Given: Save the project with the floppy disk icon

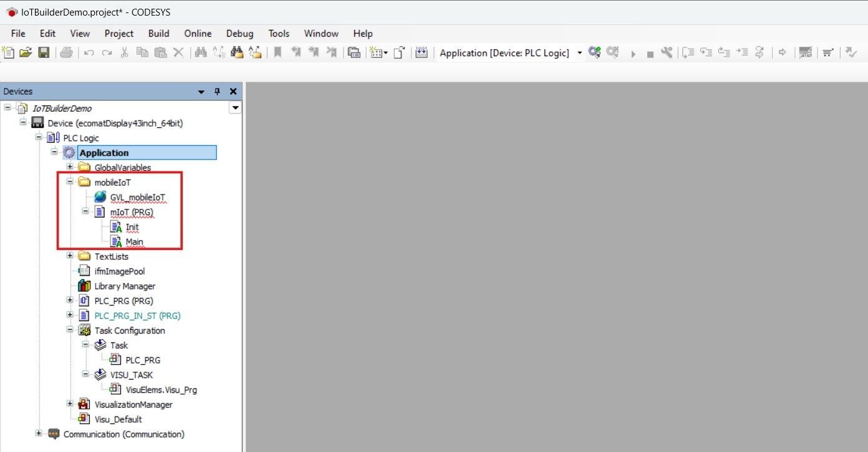Looking at the screenshot, I should click(44, 53).
